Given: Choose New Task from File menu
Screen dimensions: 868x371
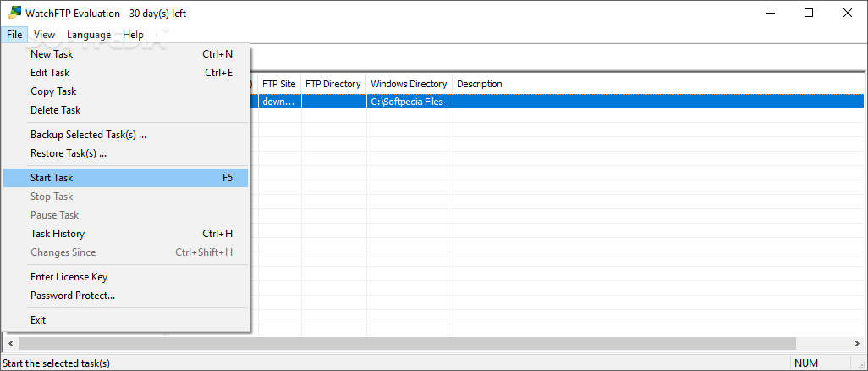Looking at the screenshot, I should click(126, 54).
